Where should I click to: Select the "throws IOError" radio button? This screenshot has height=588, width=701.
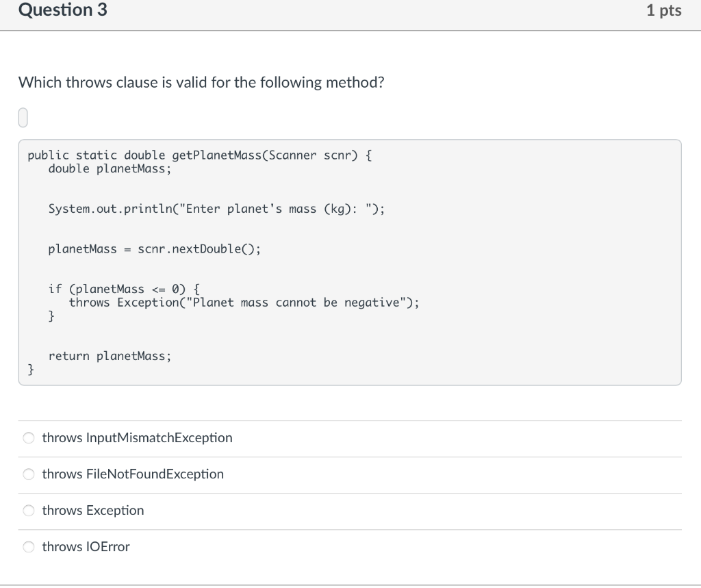point(29,546)
